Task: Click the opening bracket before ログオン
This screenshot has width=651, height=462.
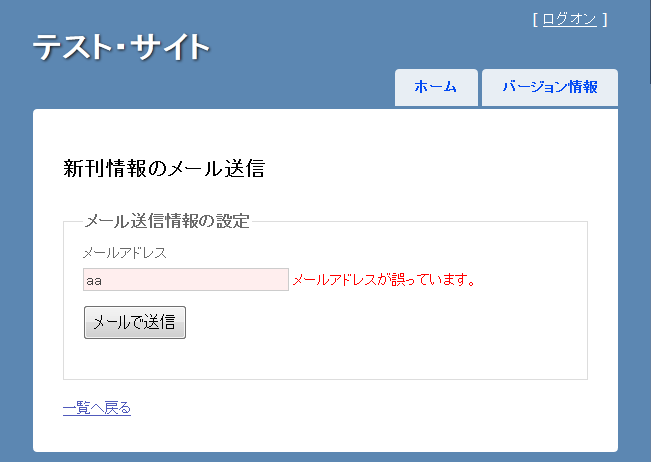Action: click(x=536, y=20)
